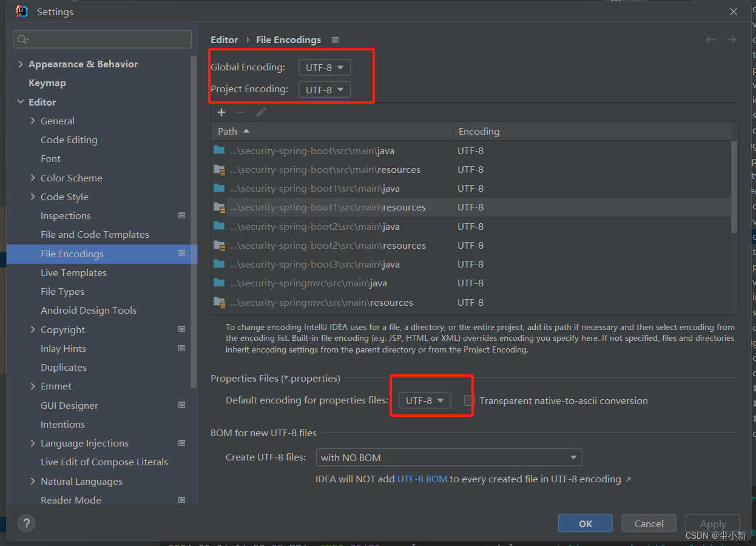
Task: Open the Project Encoding dropdown
Action: [325, 90]
